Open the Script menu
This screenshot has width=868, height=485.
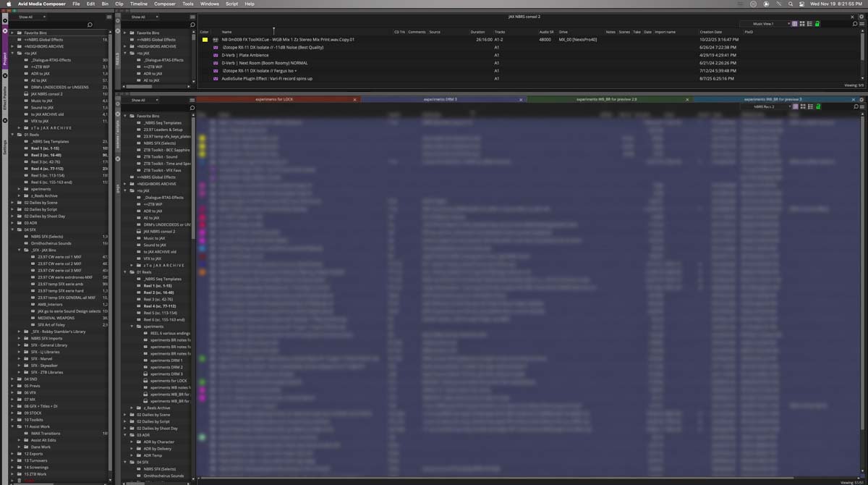point(231,4)
